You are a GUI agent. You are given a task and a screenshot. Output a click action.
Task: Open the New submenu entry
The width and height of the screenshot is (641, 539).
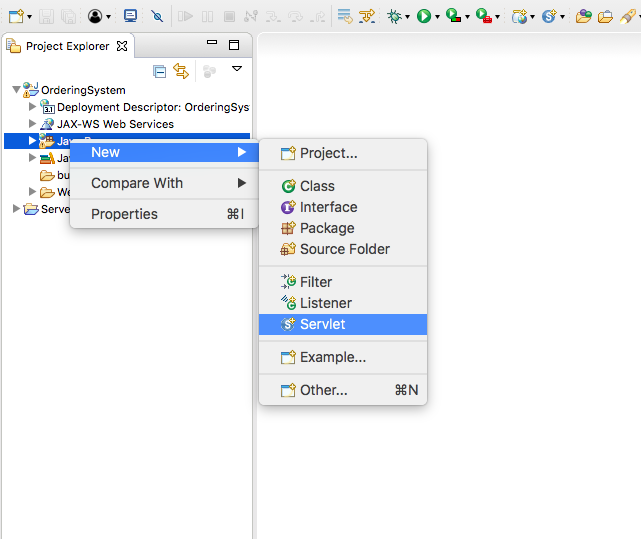[164, 152]
